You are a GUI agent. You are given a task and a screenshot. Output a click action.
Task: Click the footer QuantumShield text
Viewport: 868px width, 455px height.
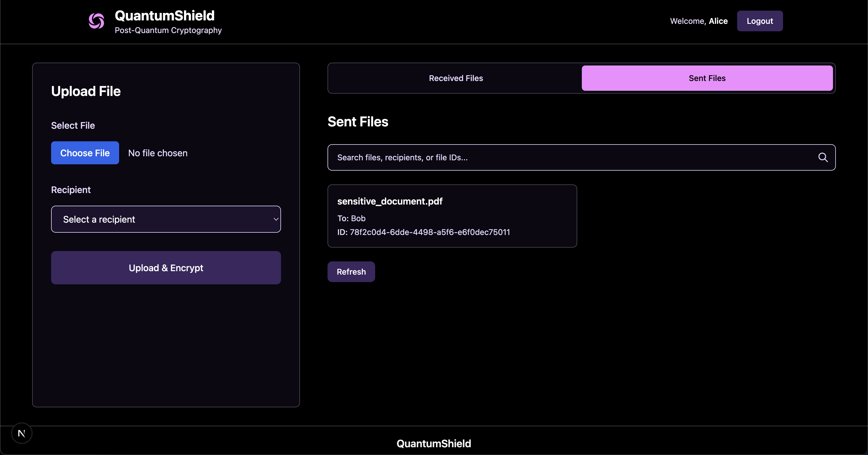pyautogui.click(x=434, y=444)
